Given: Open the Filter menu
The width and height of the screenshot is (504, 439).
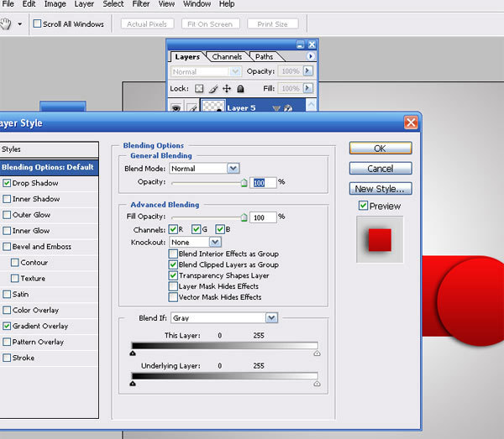Looking at the screenshot, I should [140, 4].
